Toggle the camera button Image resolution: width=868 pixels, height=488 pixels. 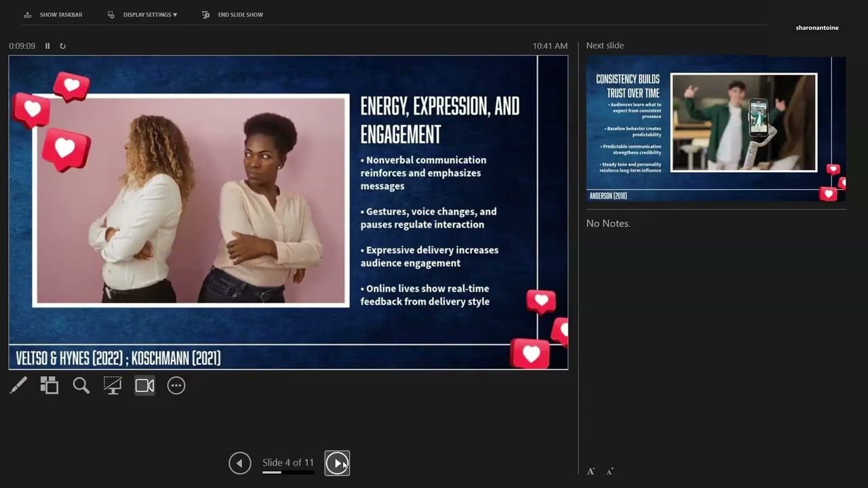coord(144,386)
